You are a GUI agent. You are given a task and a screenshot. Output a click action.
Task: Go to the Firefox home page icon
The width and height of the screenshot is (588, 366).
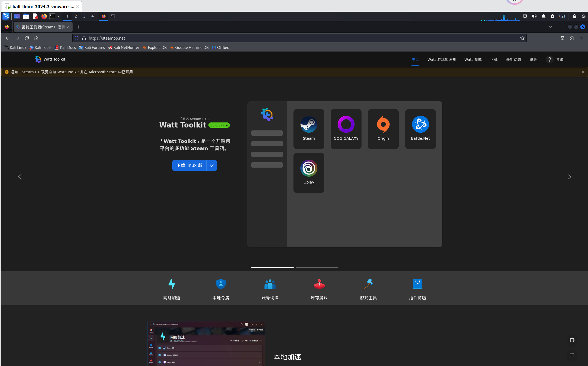[36, 38]
